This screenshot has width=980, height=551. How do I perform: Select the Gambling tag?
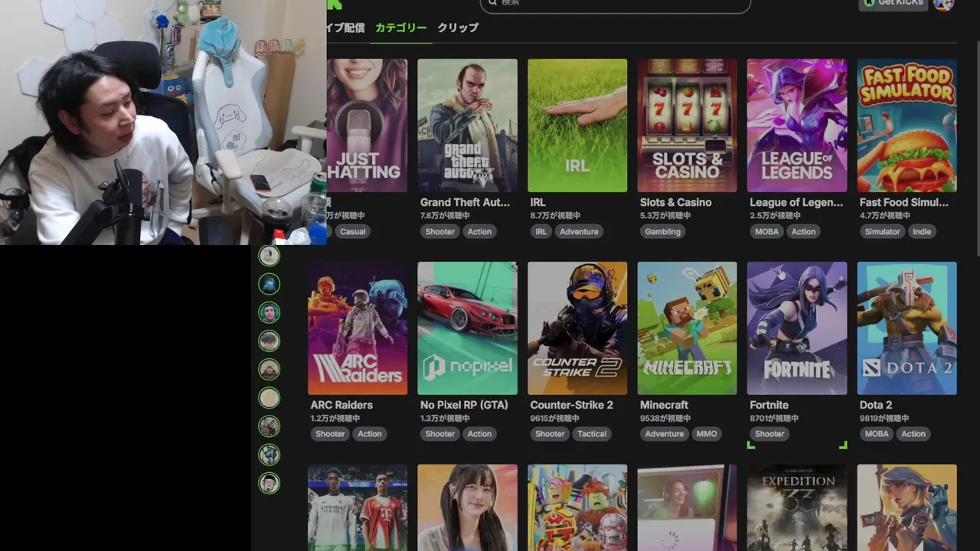[662, 231]
